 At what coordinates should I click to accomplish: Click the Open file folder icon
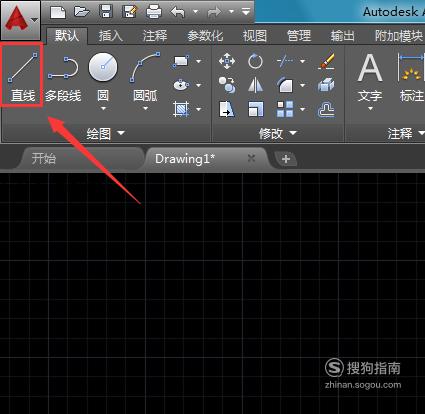coord(82,12)
